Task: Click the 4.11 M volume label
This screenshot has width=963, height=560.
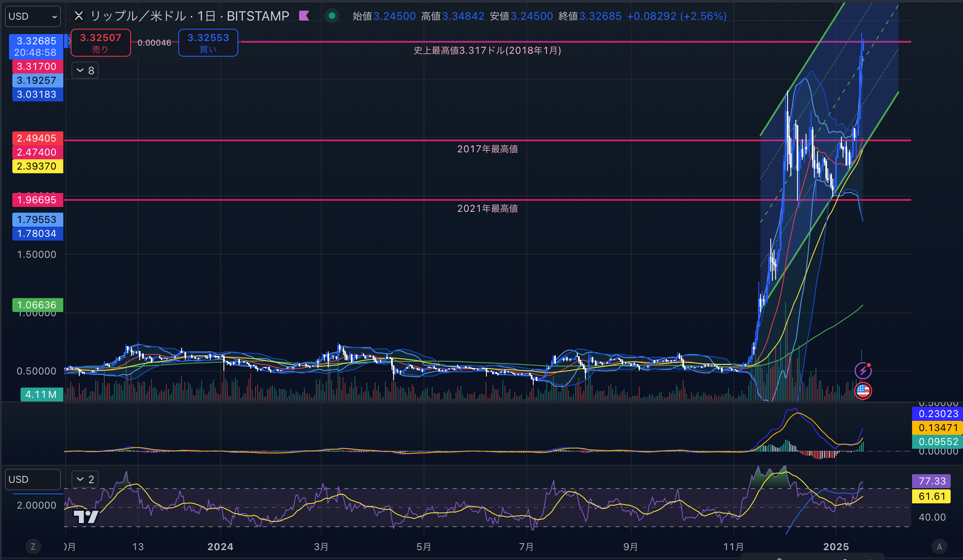Action: 42,395
